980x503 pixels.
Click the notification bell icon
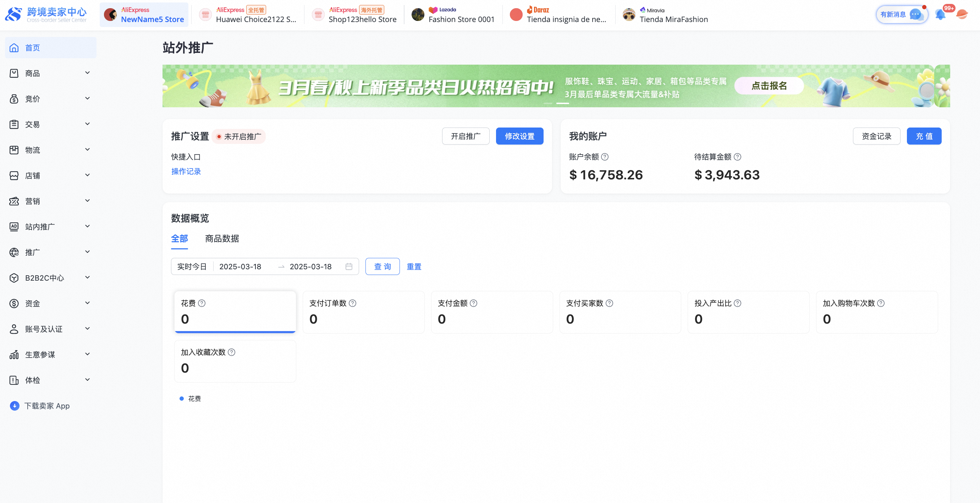tap(940, 15)
